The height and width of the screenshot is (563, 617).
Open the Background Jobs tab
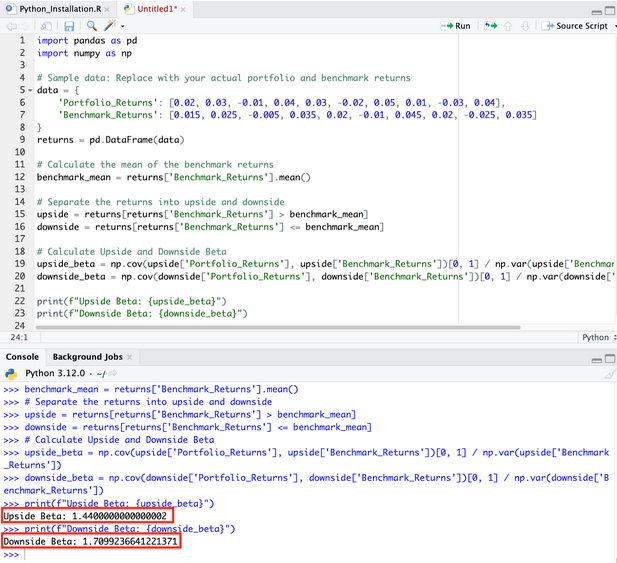[89, 357]
